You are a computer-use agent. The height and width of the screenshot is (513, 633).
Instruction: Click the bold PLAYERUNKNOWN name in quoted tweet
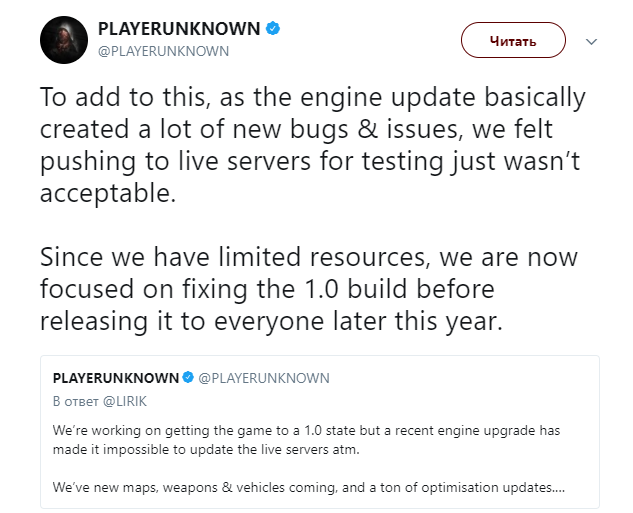click(116, 378)
